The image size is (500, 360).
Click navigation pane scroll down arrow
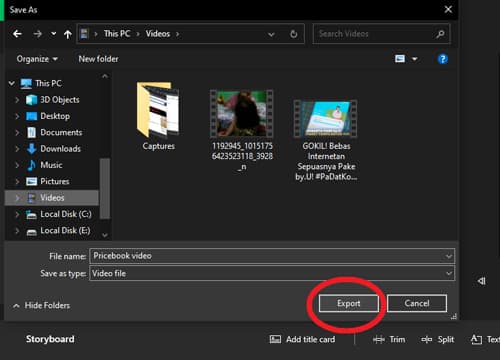(105, 235)
